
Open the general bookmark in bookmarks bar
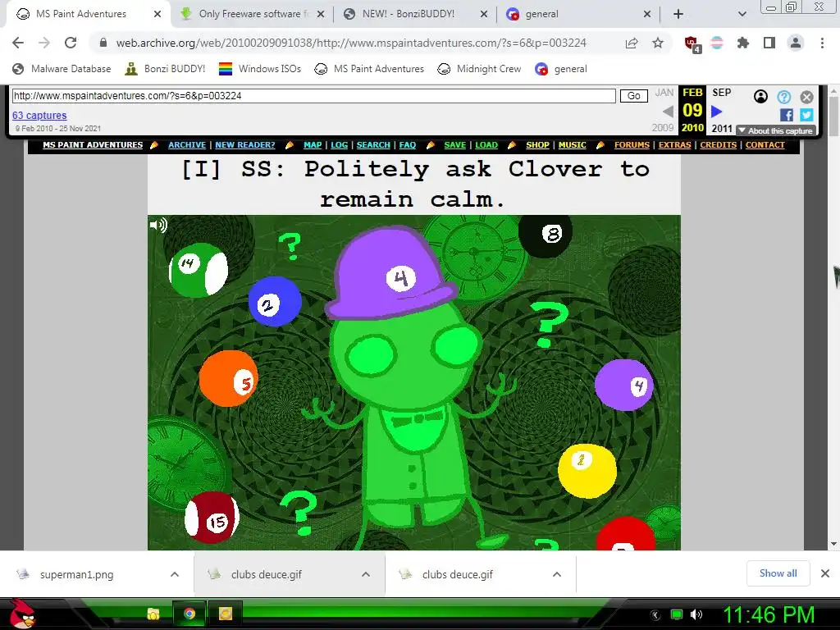point(561,69)
